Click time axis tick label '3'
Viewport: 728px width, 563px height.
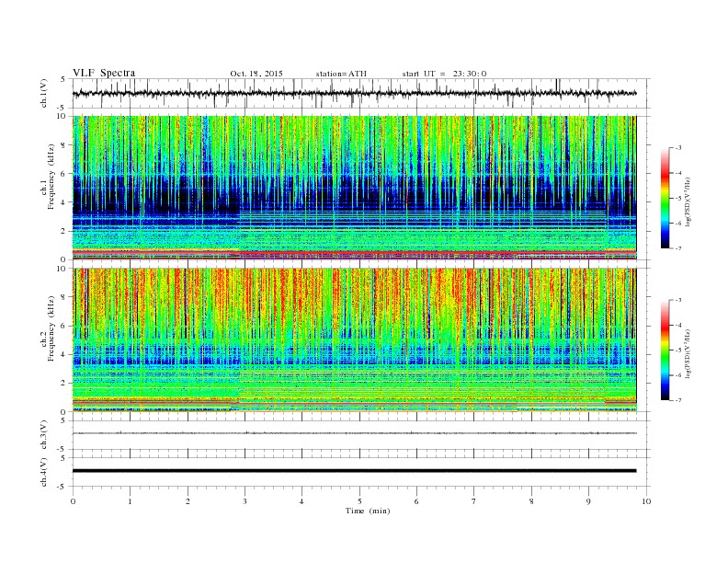(245, 501)
